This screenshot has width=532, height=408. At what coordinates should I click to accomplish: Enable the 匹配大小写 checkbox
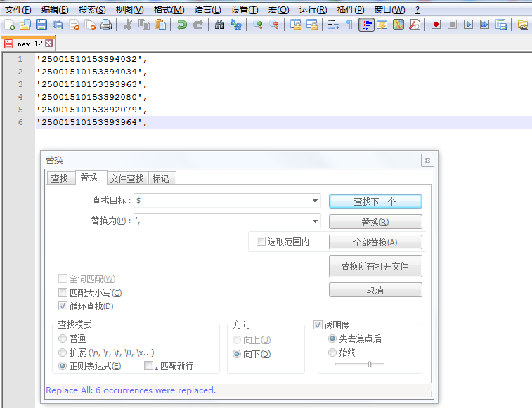pos(63,292)
